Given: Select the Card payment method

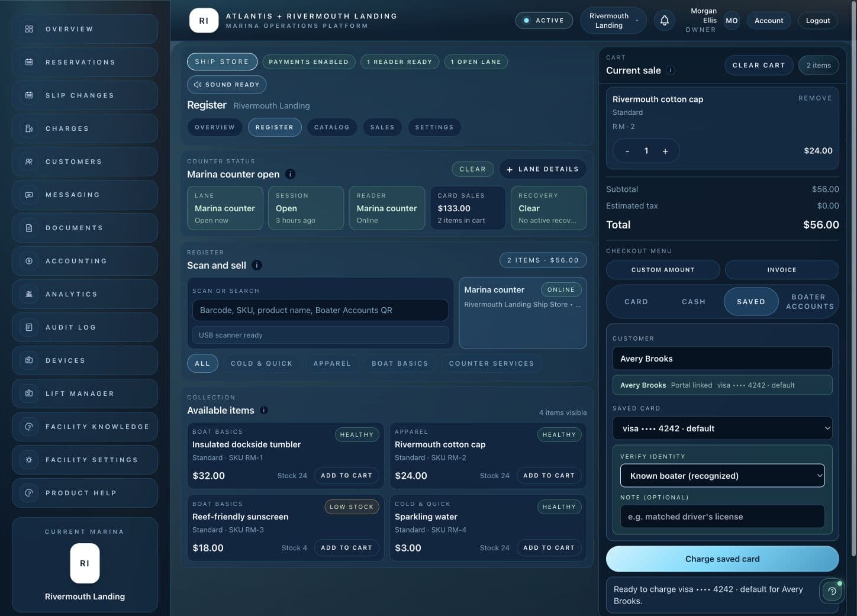Looking at the screenshot, I should click(636, 302).
